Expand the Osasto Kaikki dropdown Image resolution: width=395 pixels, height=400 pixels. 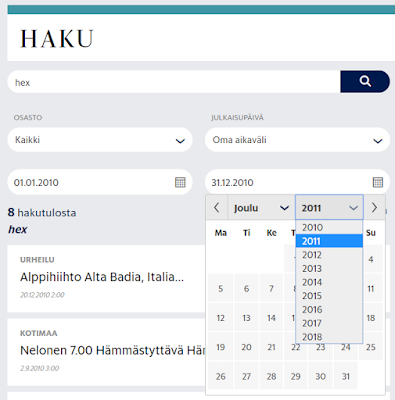point(100,140)
